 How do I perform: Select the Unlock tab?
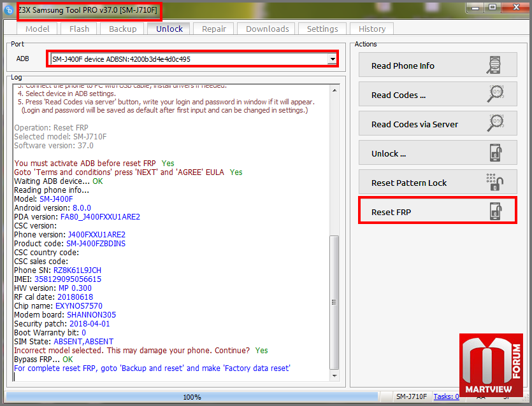pyautogui.click(x=169, y=29)
